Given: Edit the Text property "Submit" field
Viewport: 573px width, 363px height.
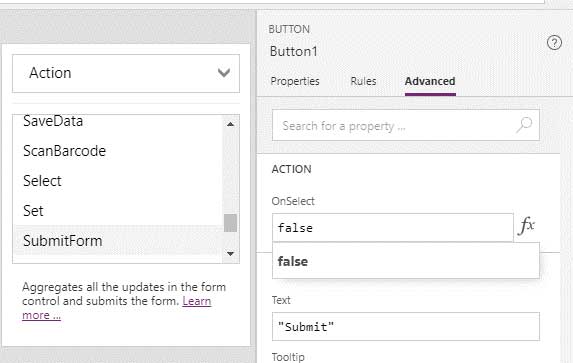Looking at the screenshot, I should (406, 326).
